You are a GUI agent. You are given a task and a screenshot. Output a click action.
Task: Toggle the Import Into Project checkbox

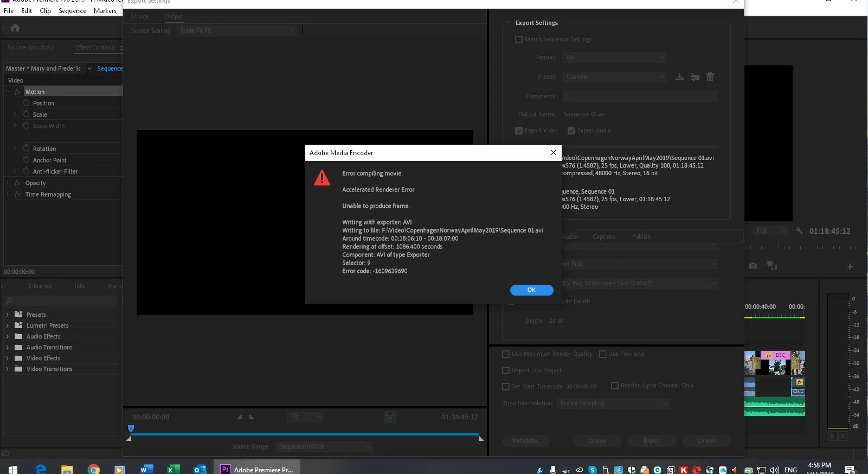point(506,370)
